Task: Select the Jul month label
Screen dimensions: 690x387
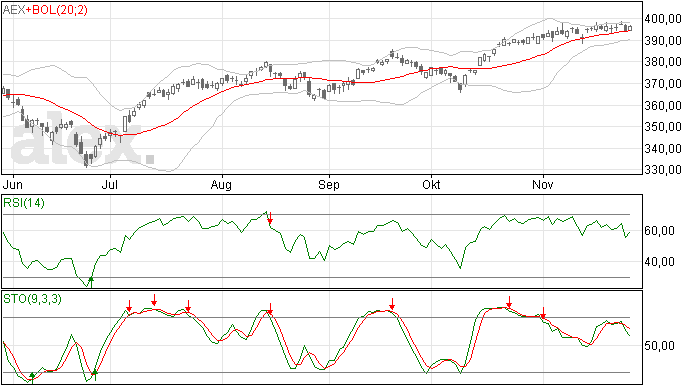Action: pos(109,184)
